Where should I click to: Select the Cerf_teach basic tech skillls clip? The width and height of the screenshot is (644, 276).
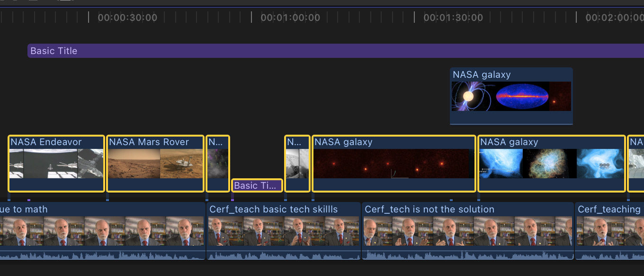pos(284,231)
